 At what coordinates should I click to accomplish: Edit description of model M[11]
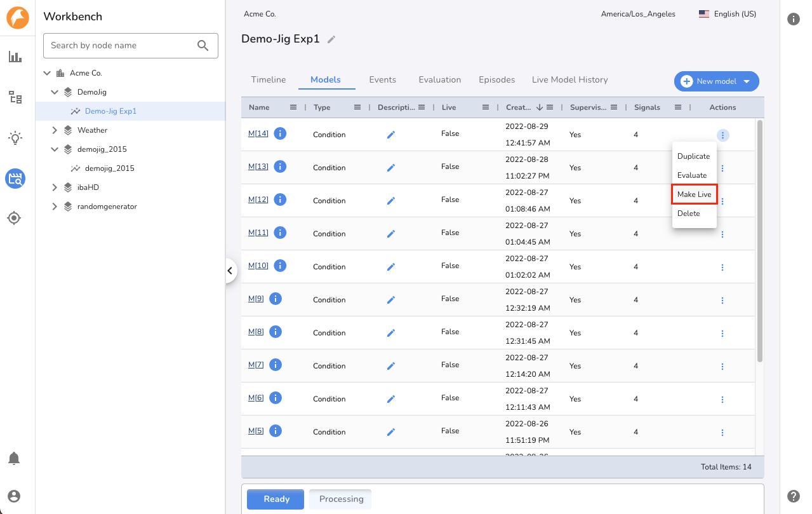coord(391,234)
